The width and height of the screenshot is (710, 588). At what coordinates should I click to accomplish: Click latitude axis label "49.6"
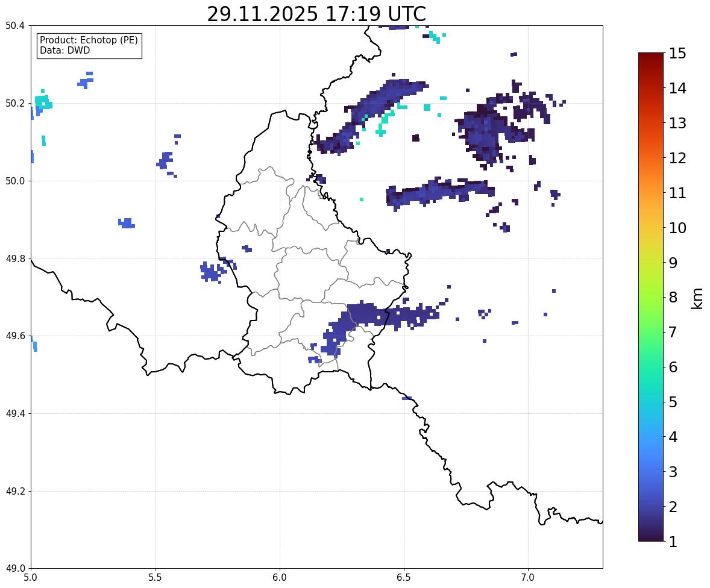pyautogui.click(x=14, y=336)
